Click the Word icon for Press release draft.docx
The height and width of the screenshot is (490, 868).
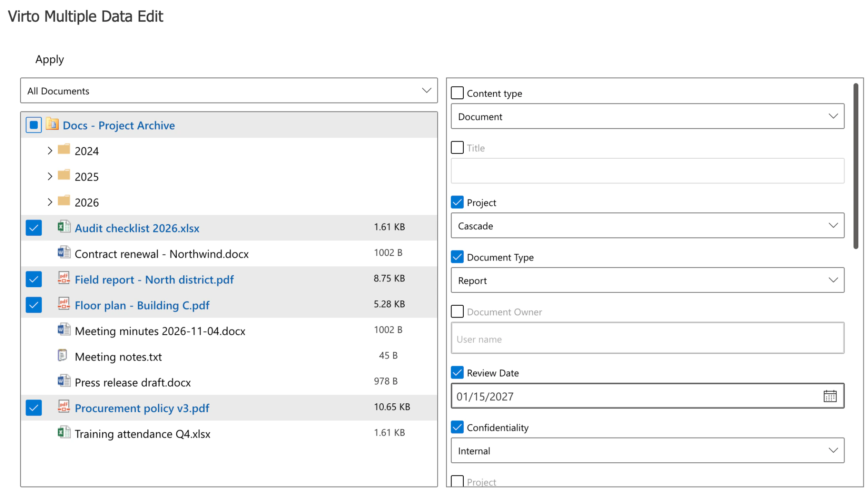[64, 382]
